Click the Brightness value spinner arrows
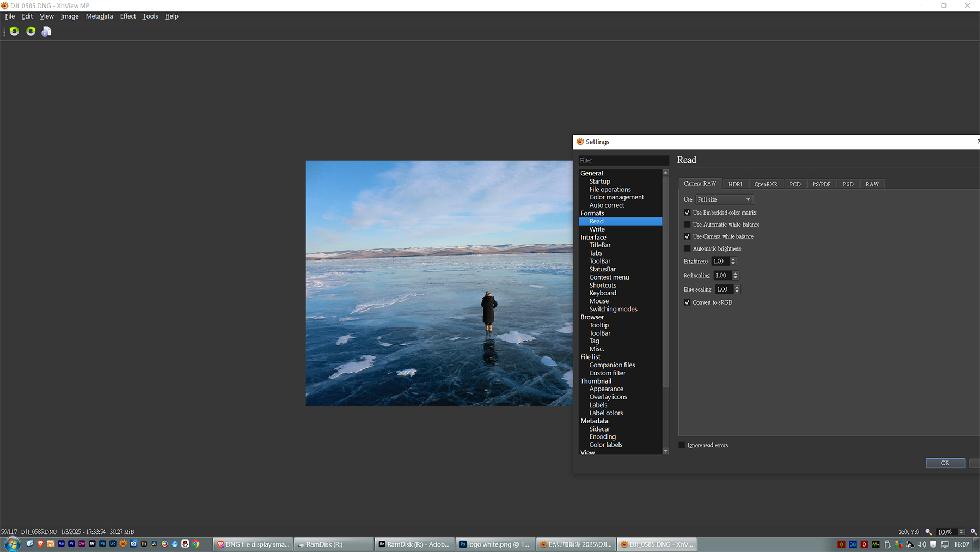Screen dimensions: 980x552 (733, 262)
